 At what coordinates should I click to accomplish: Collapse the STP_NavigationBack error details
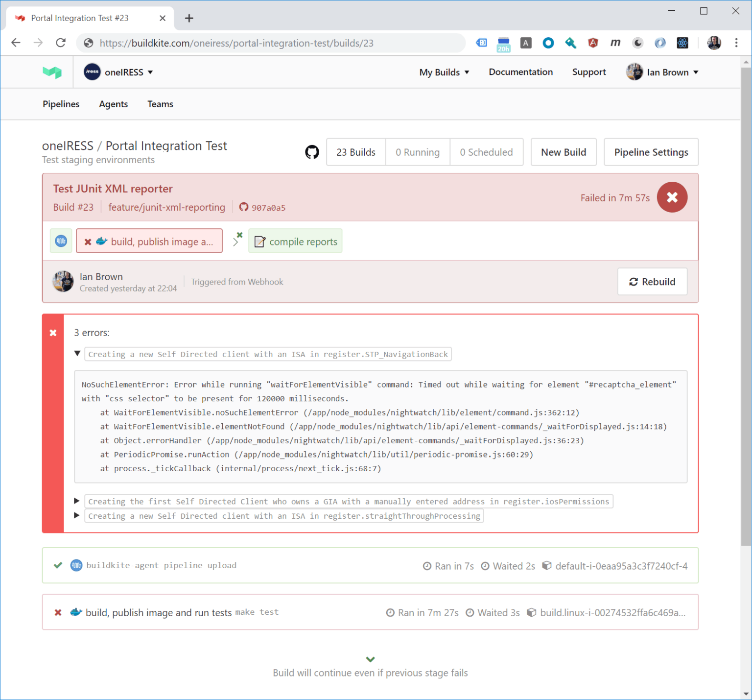coord(77,353)
